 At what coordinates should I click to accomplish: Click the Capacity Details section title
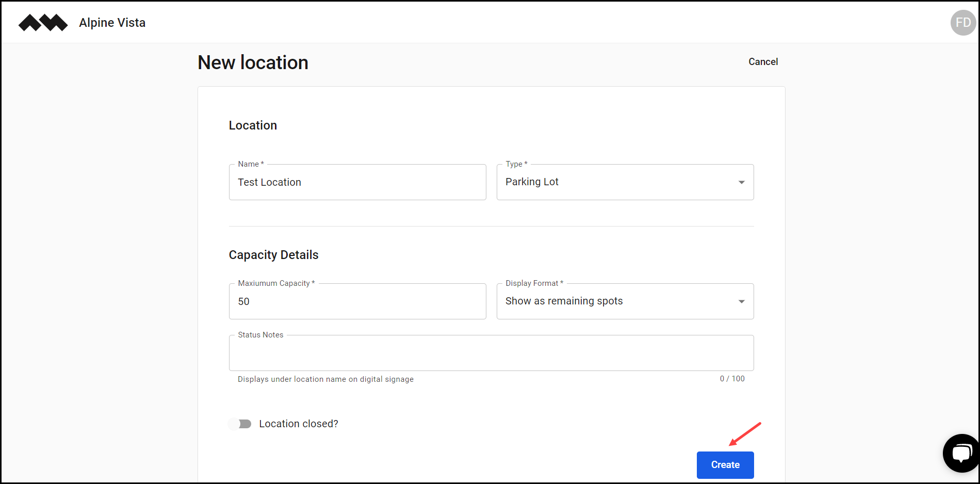pyautogui.click(x=273, y=254)
